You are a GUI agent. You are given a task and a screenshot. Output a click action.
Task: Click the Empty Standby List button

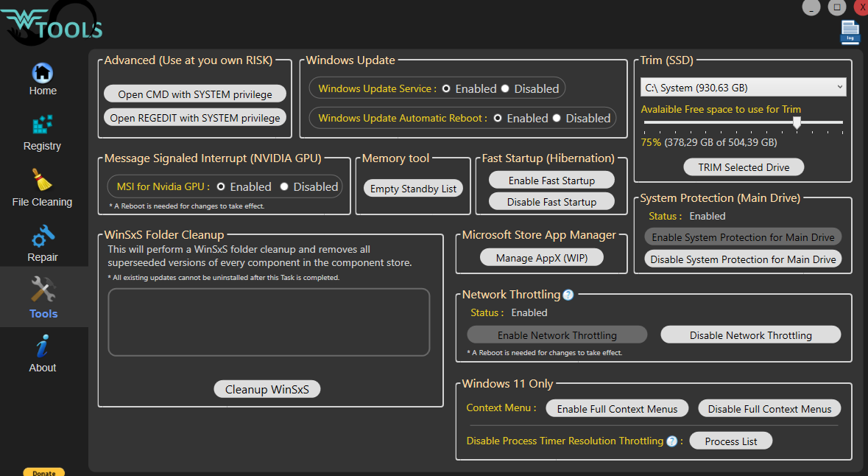pos(413,189)
